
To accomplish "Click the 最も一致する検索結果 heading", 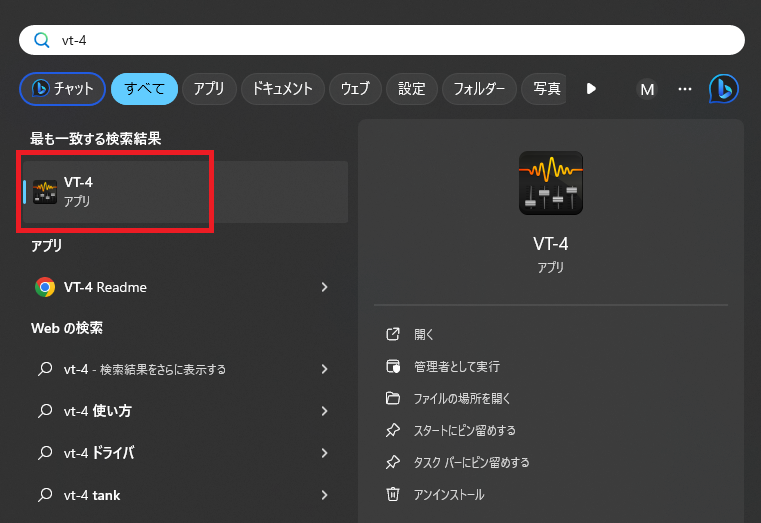I will tap(95, 139).
